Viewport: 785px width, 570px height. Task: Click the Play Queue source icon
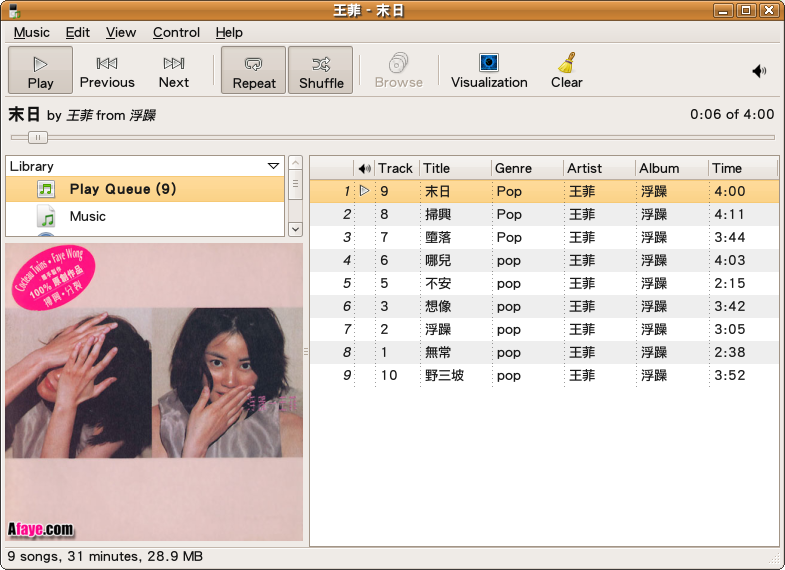46,189
